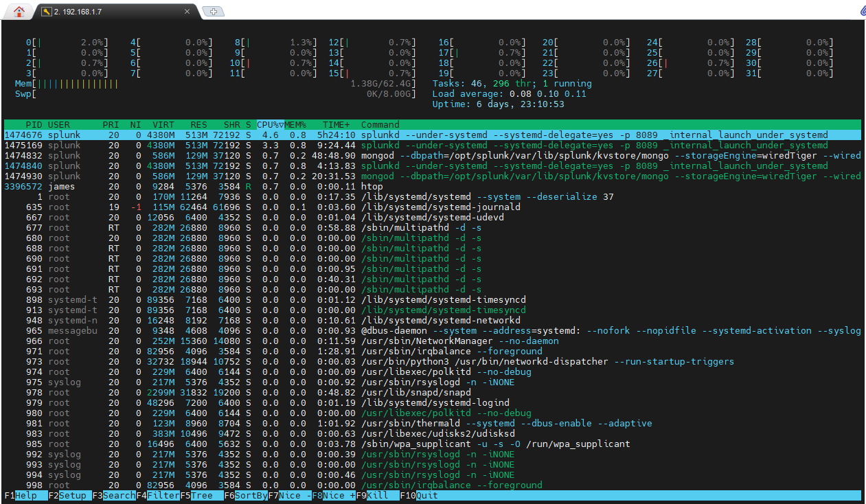Click the Mem usage meter bar

(216, 84)
